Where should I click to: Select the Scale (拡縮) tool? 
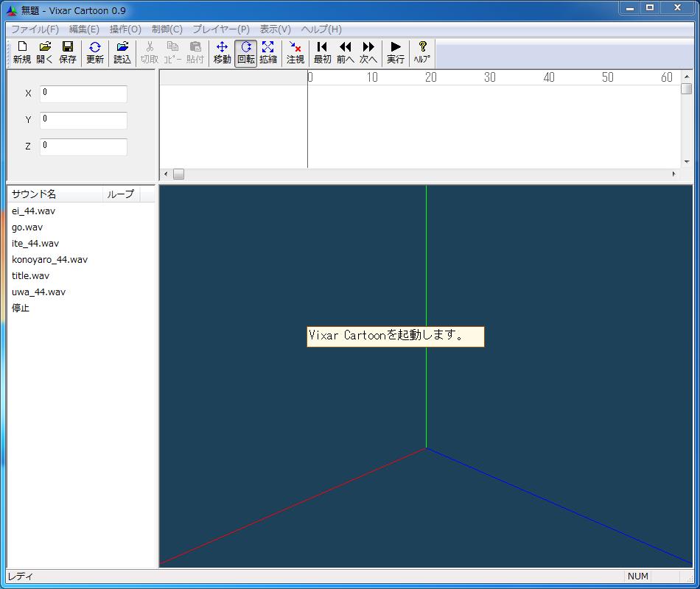point(268,53)
